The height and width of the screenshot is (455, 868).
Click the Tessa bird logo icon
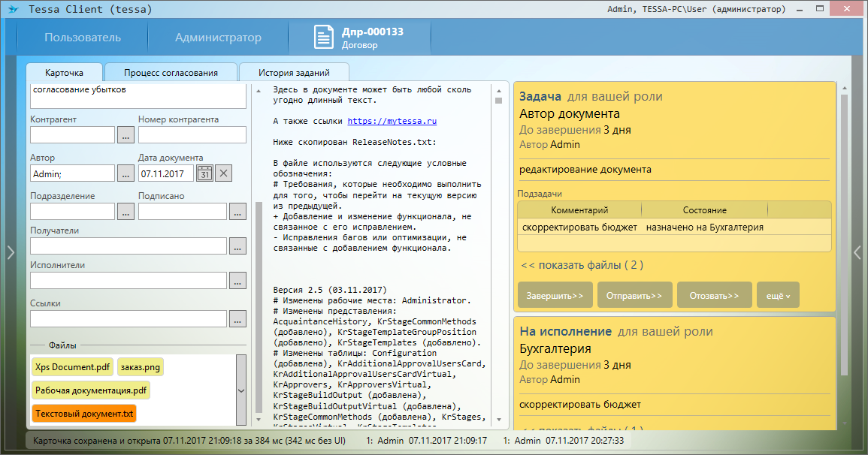pyautogui.click(x=14, y=9)
